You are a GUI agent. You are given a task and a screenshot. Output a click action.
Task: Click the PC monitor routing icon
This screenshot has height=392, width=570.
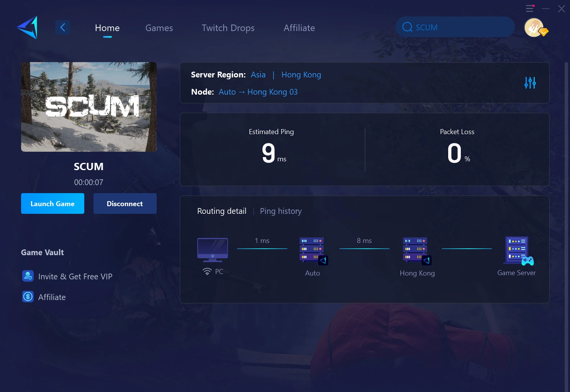point(213,249)
